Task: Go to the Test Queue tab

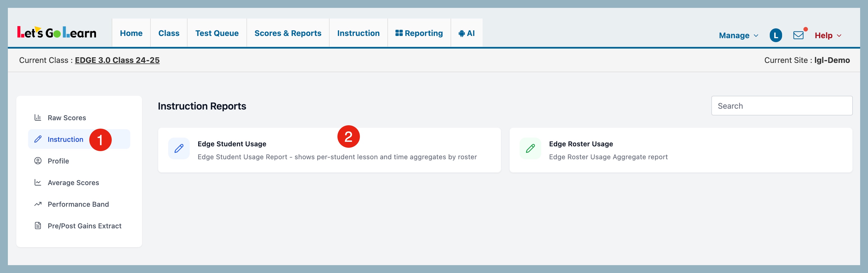Action: (217, 33)
